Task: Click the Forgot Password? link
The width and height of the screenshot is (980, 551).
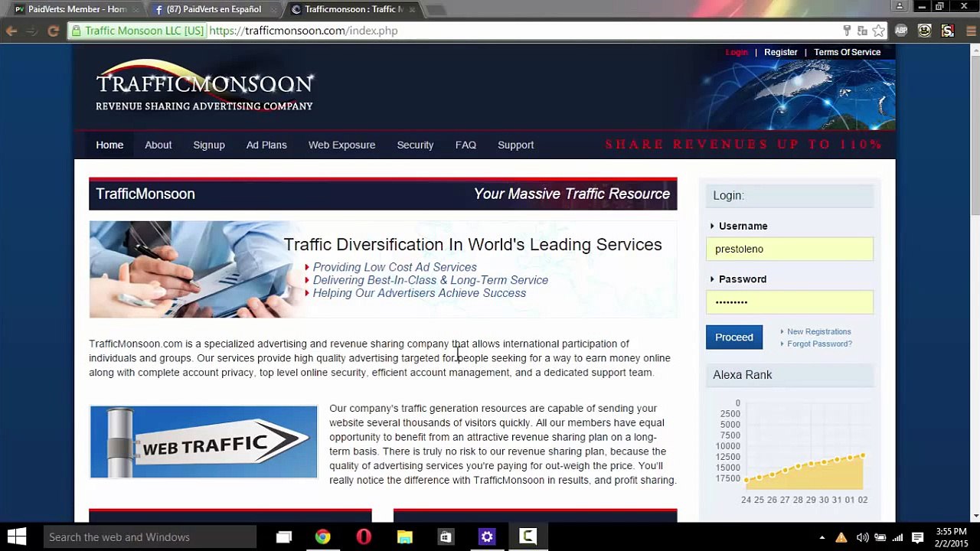Action: coord(819,344)
